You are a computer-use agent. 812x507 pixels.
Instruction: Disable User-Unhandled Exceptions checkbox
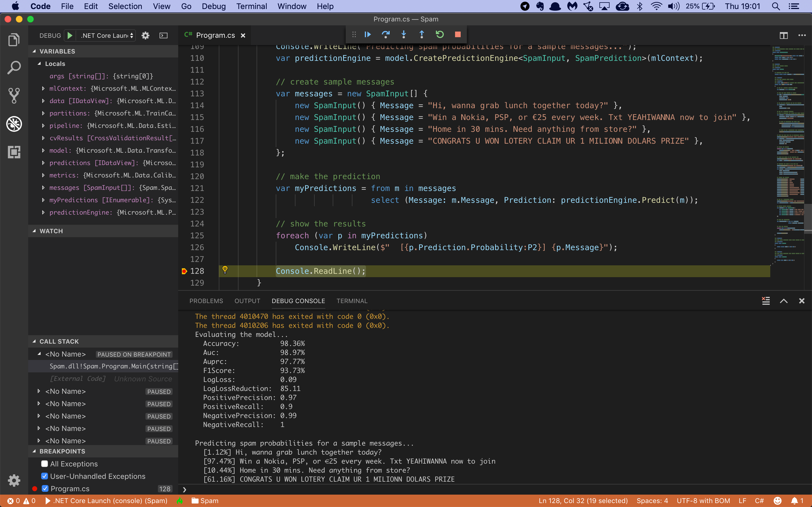click(x=45, y=476)
